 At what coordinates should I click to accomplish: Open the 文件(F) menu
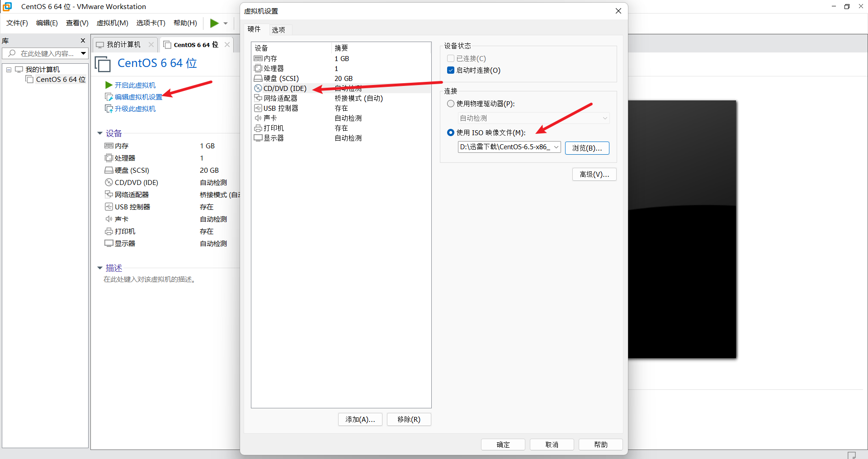pos(17,23)
